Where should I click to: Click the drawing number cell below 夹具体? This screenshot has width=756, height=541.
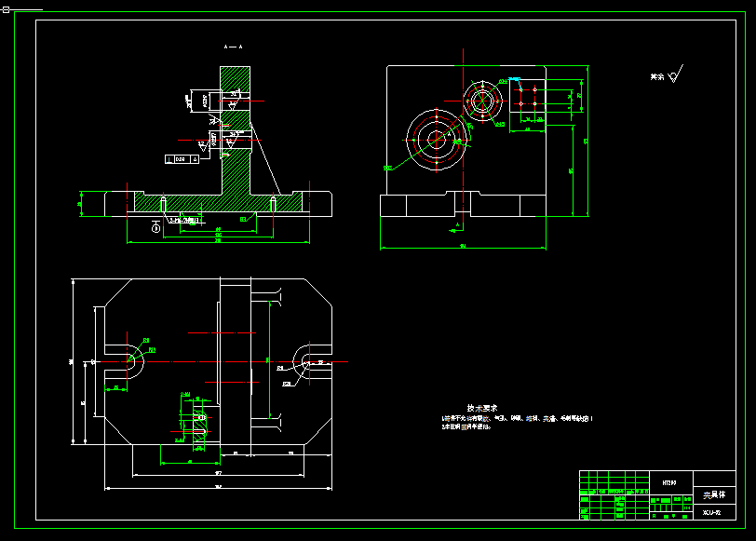714,512
